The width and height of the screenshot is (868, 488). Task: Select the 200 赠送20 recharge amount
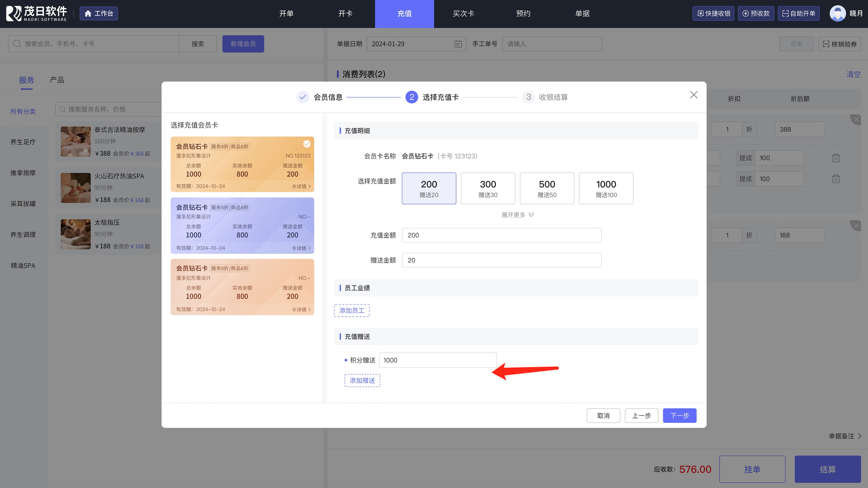429,188
